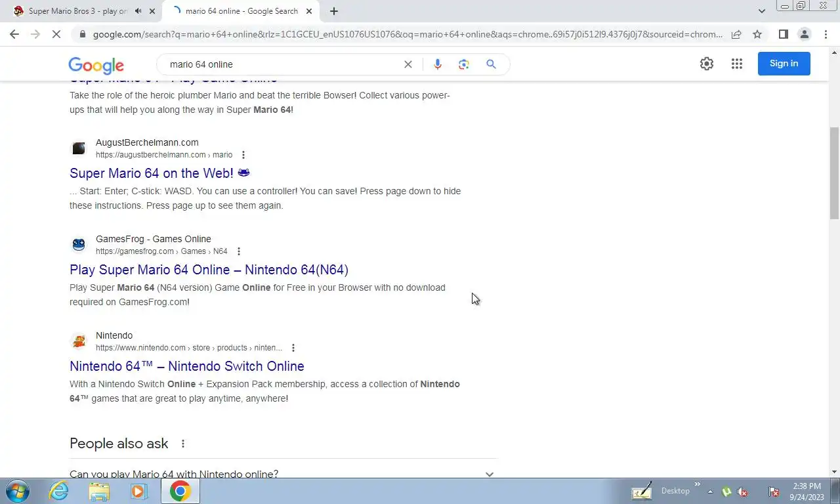The width and height of the screenshot is (840, 504).
Task: Click the AugustBerchelmann.com site name
Action: (x=147, y=142)
